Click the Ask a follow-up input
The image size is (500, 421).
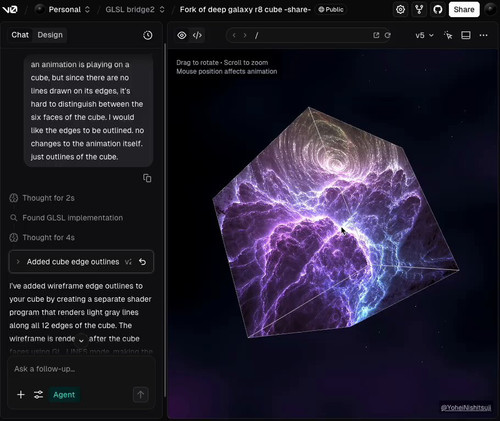[81, 369]
